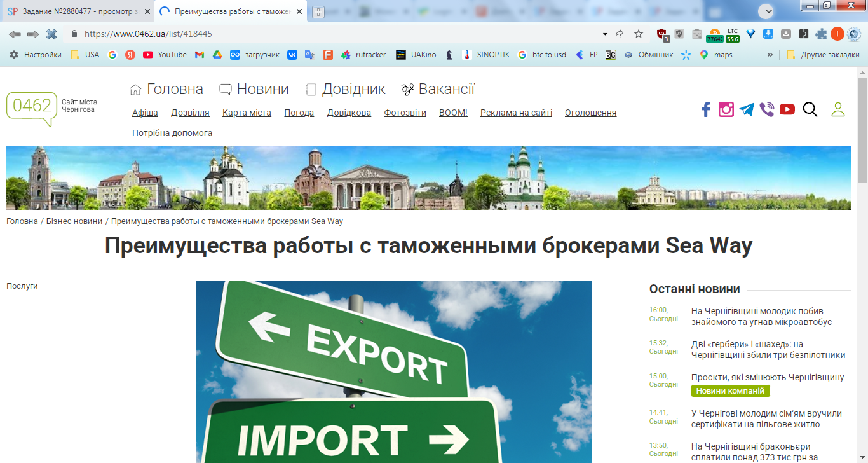Open the site's YouTube channel icon
868x463 pixels.
(x=787, y=109)
